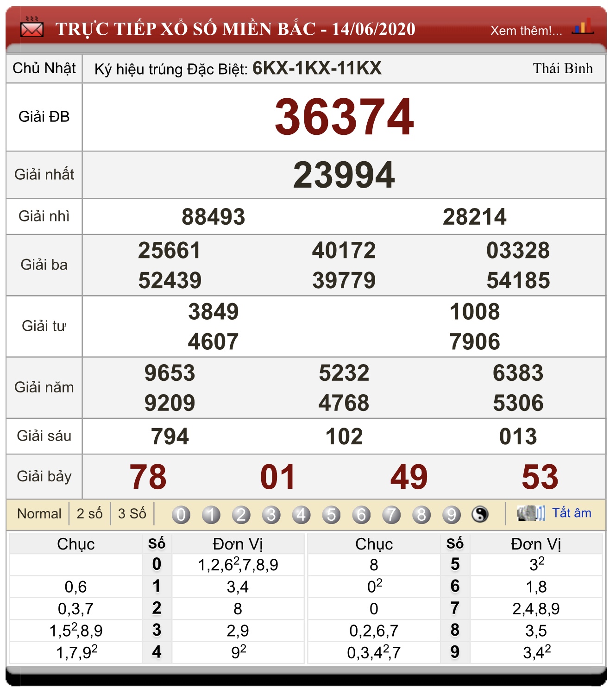The image size is (616, 688).
Task: Switch to 2 số display mode
Action: [90, 514]
